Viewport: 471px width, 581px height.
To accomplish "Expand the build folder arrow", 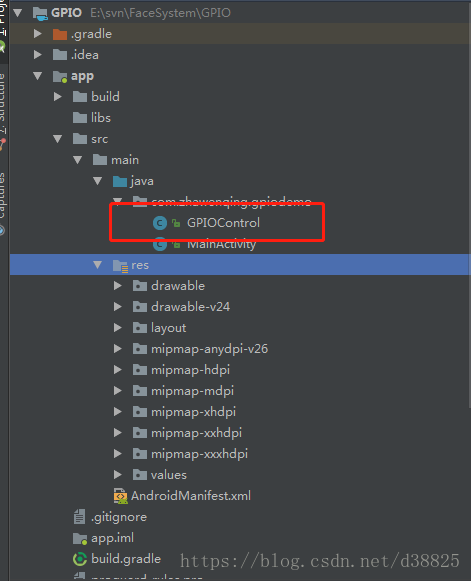I will click(x=57, y=97).
